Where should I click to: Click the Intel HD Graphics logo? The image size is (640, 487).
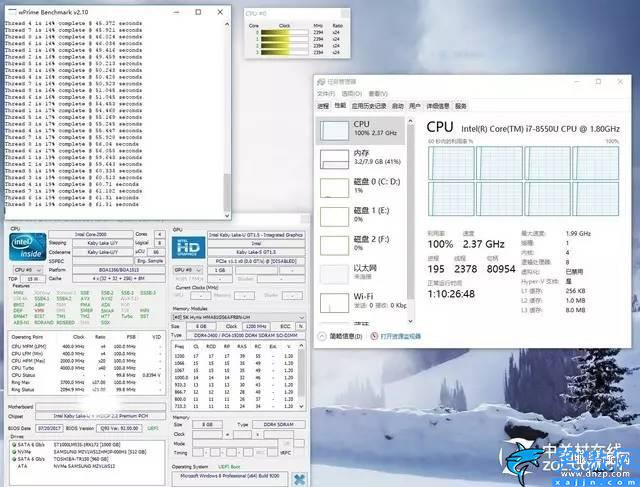tap(189, 247)
